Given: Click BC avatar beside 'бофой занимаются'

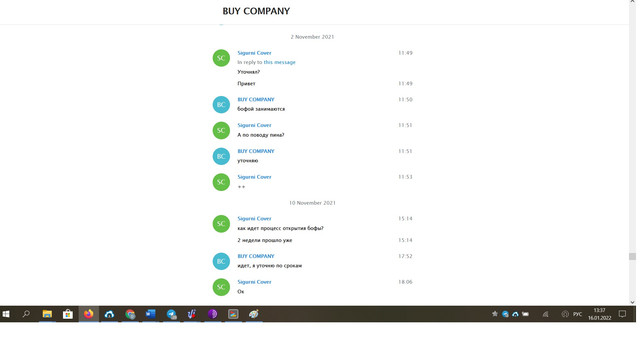Looking at the screenshot, I should (x=221, y=104).
